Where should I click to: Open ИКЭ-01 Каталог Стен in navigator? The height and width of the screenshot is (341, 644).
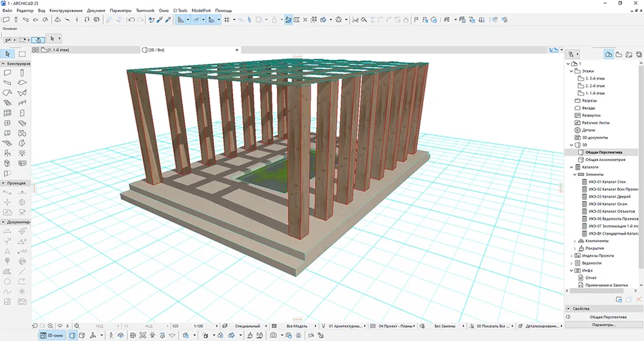607,182
